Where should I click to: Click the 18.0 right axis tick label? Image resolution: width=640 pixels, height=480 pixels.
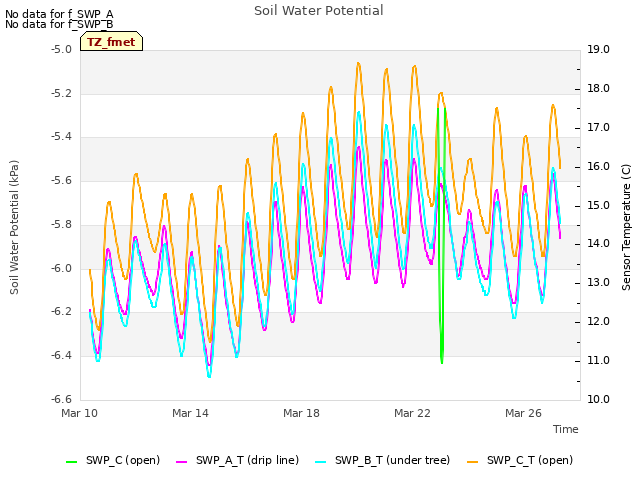[598, 88]
